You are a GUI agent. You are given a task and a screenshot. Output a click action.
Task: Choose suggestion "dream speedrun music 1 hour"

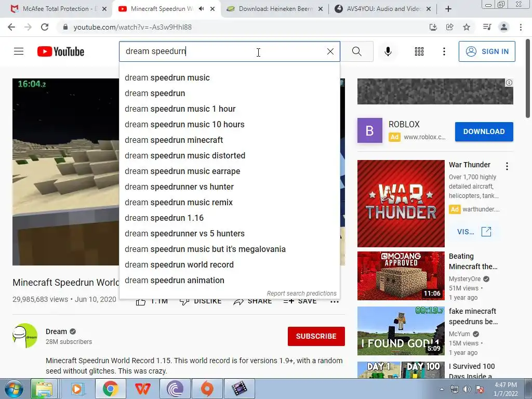coord(229,109)
